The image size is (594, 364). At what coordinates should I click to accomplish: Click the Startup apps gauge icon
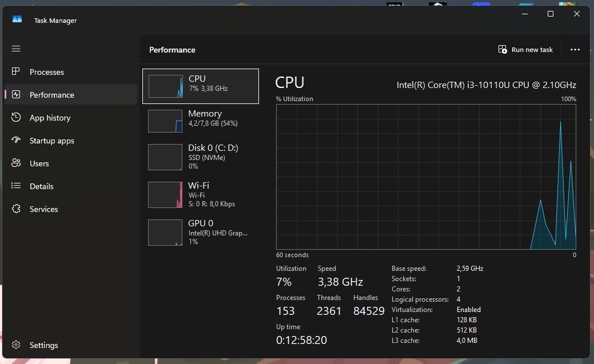[16, 140]
